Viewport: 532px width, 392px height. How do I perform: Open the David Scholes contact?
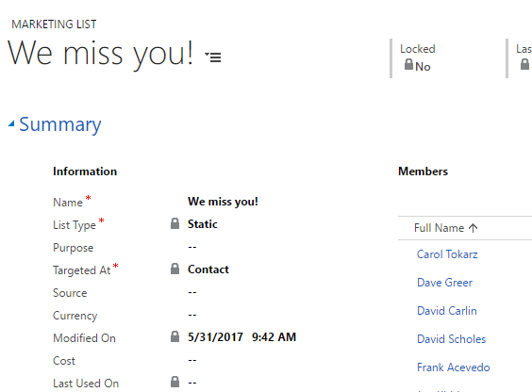tap(451, 339)
